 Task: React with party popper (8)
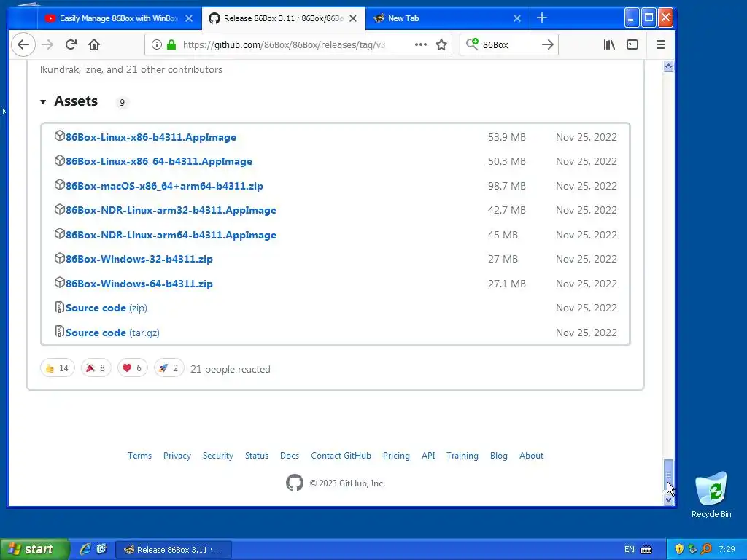96,367
